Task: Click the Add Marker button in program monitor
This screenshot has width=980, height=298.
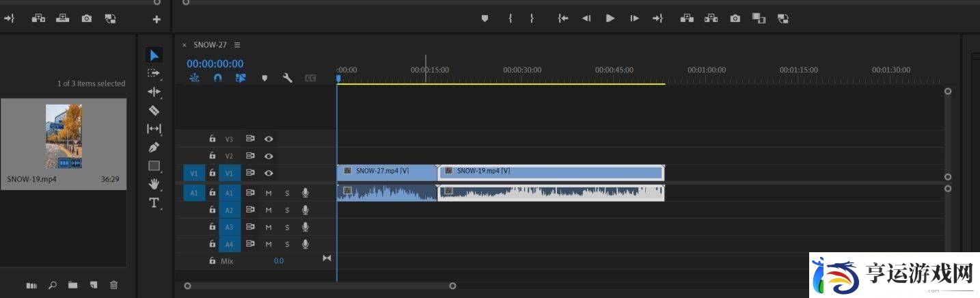Action: coord(485,18)
